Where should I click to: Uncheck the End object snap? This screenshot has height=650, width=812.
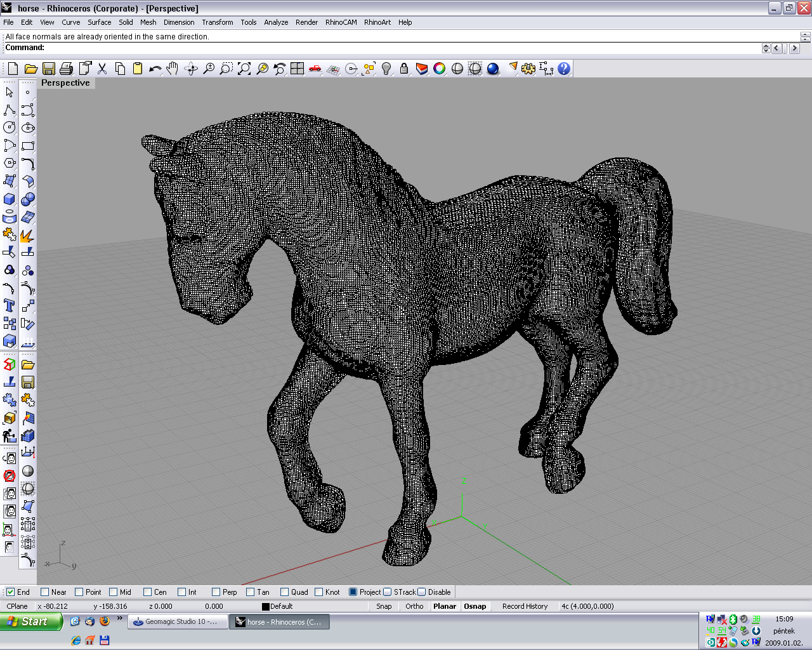[10, 592]
